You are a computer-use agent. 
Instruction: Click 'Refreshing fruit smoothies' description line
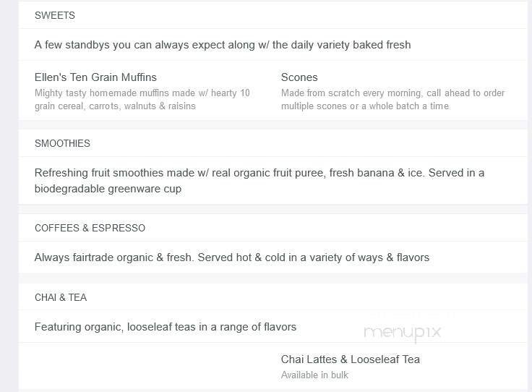pos(259,173)
